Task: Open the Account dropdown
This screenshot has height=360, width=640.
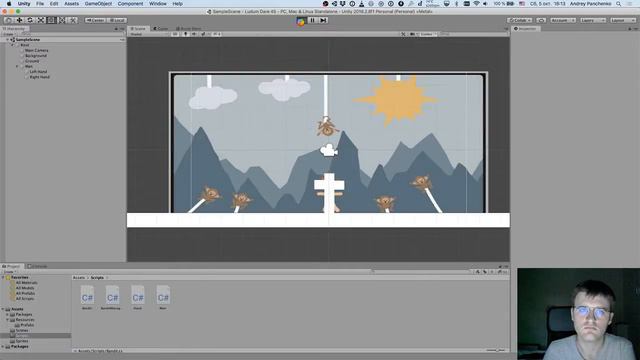Action: (563, 20)
